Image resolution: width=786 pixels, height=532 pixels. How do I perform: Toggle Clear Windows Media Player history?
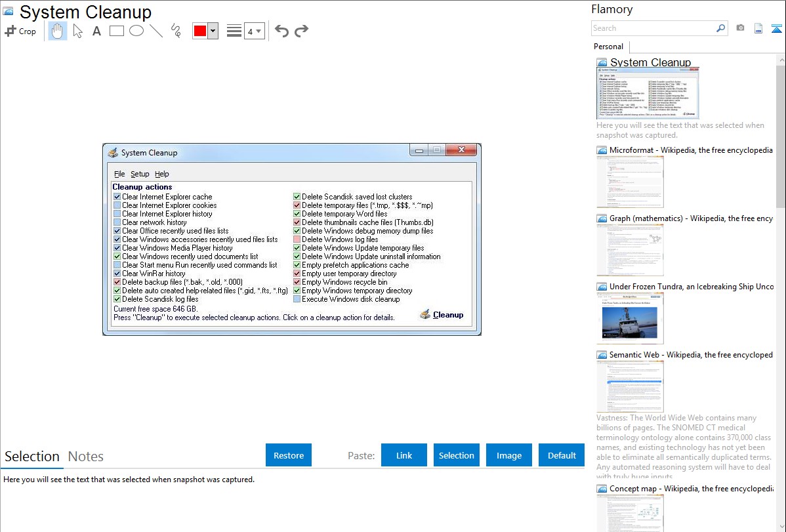[117, 248]
